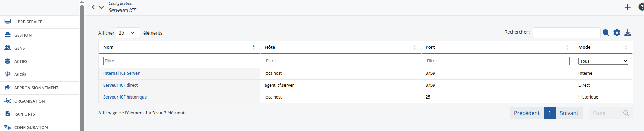The width and height of the screenshot is (644, 131).
Task: Click the Suivant pagination button
Action: pyautogui.click(x=569, y=113)
